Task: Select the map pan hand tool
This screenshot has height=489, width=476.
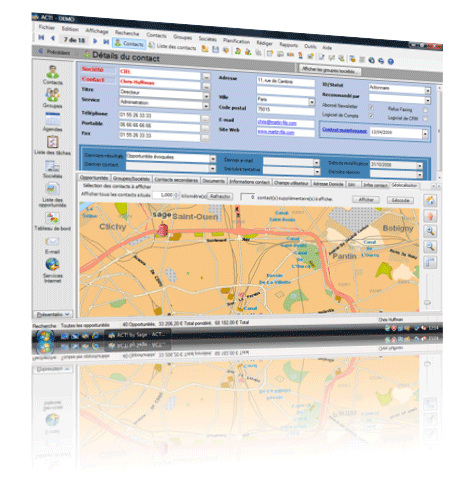Action: pyautogui.click(x=430, y=216)
